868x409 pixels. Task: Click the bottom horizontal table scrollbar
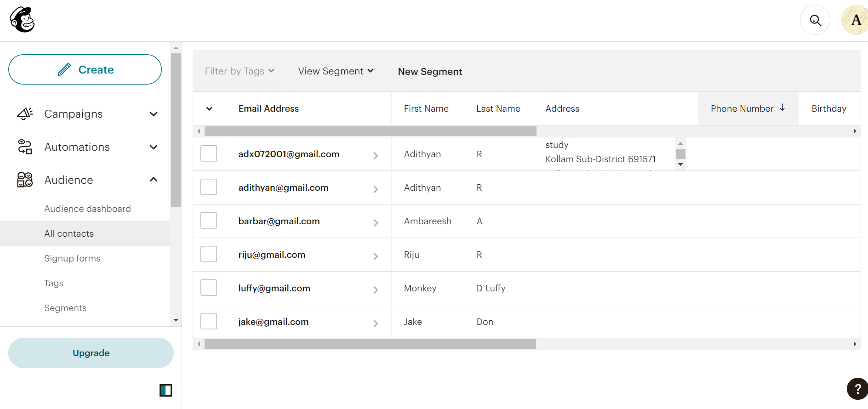(x=370, y=344)
